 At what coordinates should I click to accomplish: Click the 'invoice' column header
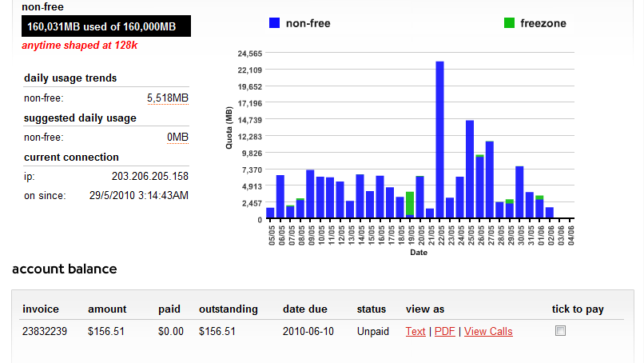[41, 309]
